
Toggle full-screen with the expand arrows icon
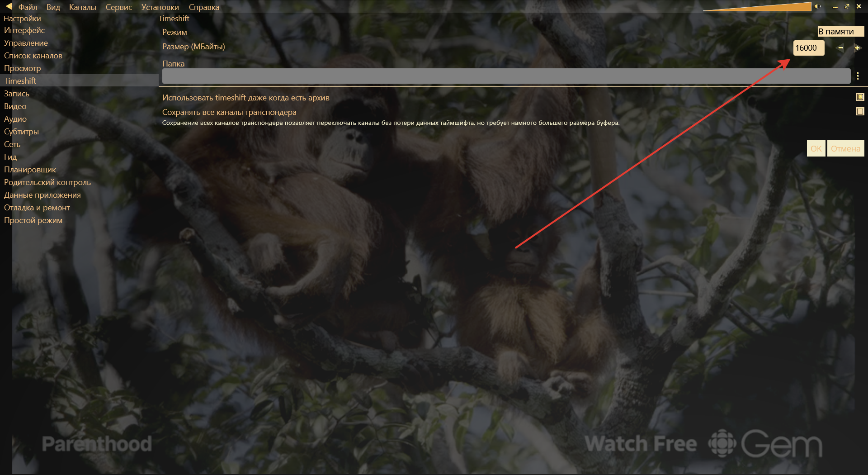pyautogui.click(x=847, y=6)
